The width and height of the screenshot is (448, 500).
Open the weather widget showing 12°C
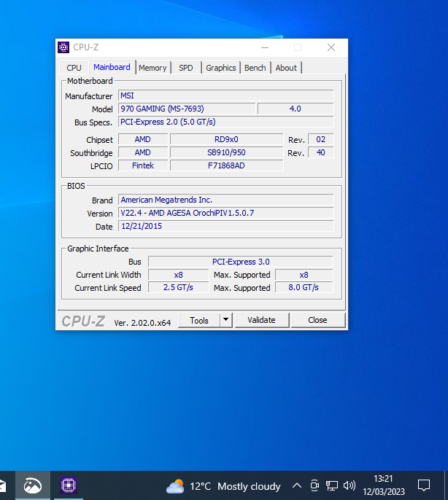(223, 486)
